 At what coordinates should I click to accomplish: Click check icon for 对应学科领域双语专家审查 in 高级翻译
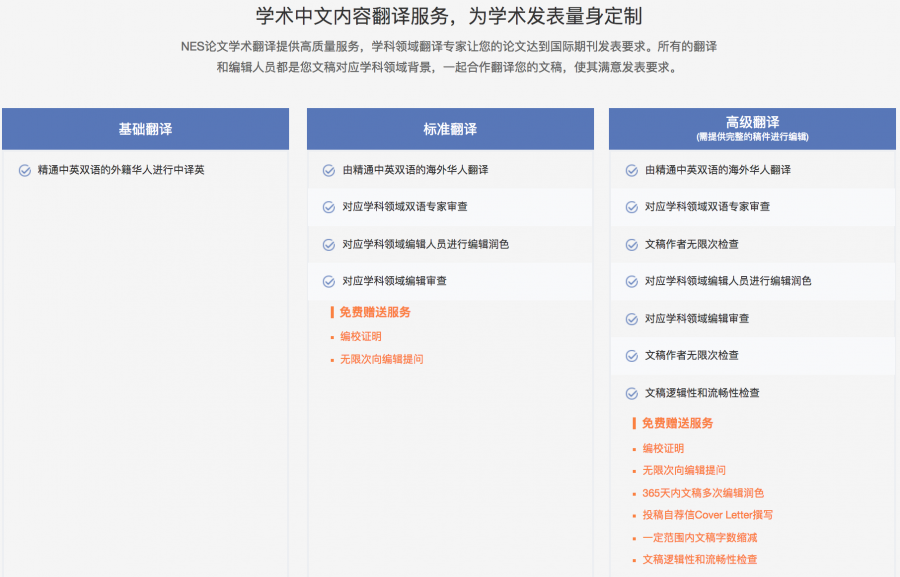(x=631, y=207)
